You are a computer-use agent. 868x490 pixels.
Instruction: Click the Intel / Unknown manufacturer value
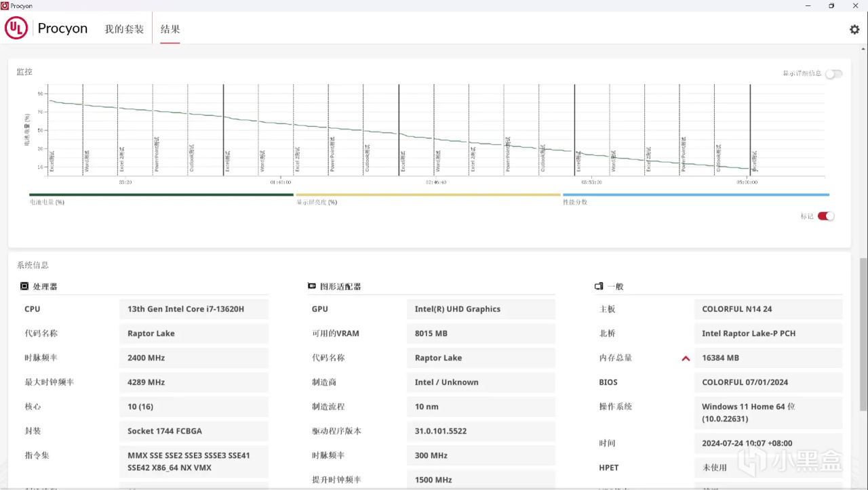click(481, 382)
